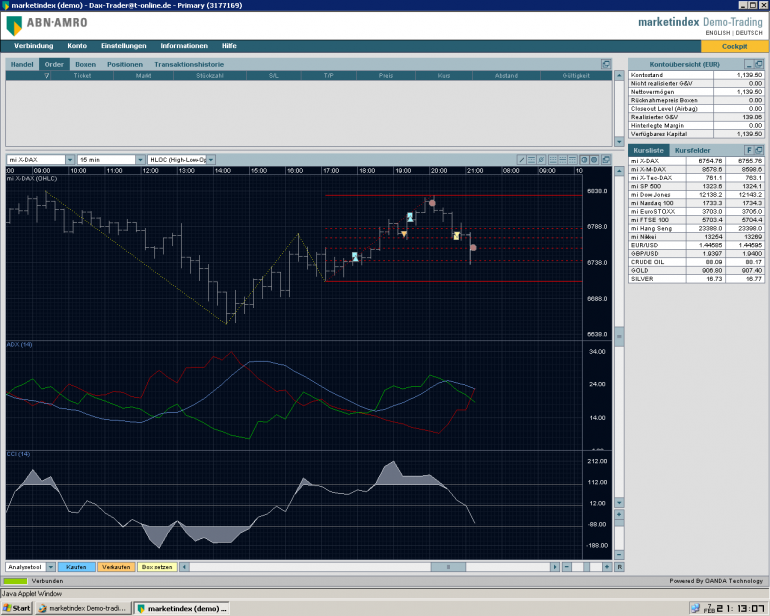Click the pencil drawing tool in chart toolbar

pyautogui.click(x=522, y=160)
